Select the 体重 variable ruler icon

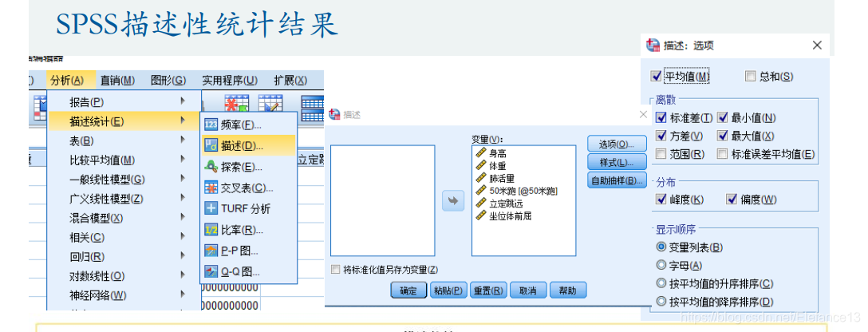click(480, 165)
